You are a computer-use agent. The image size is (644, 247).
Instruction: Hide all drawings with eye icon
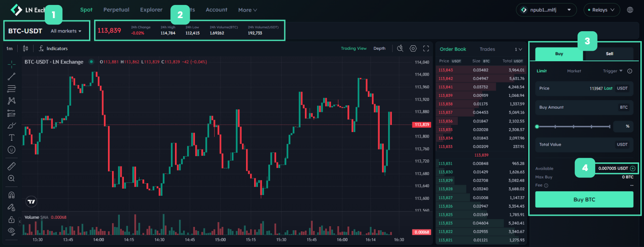coord(12,231)
